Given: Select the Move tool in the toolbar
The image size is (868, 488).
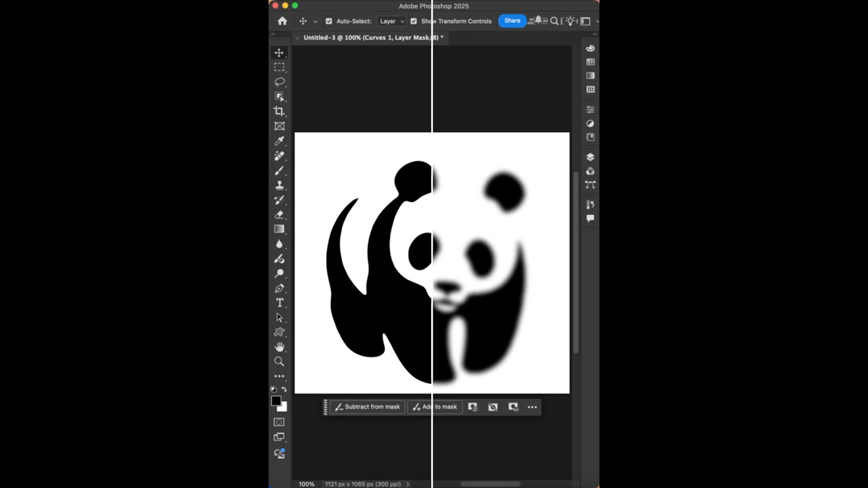Looking at the screenshot, I should pos(279,53).
